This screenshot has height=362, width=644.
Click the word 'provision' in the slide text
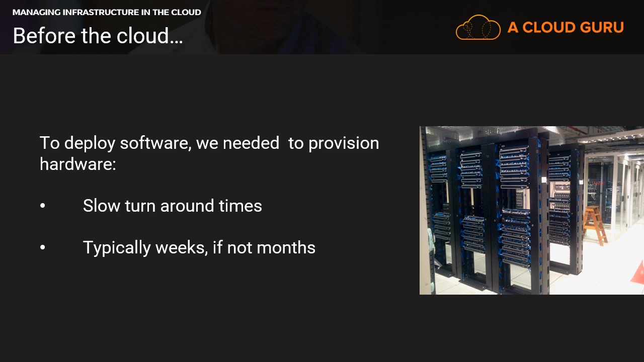344,143
